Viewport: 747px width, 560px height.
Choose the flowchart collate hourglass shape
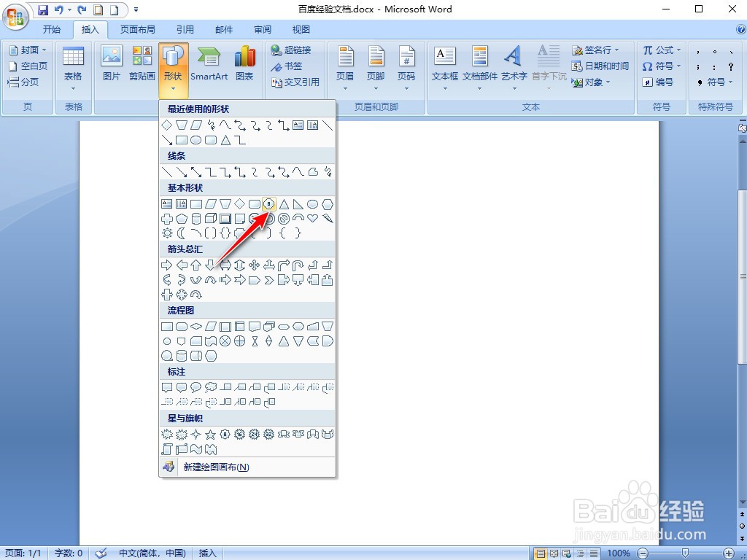point(255,341)
